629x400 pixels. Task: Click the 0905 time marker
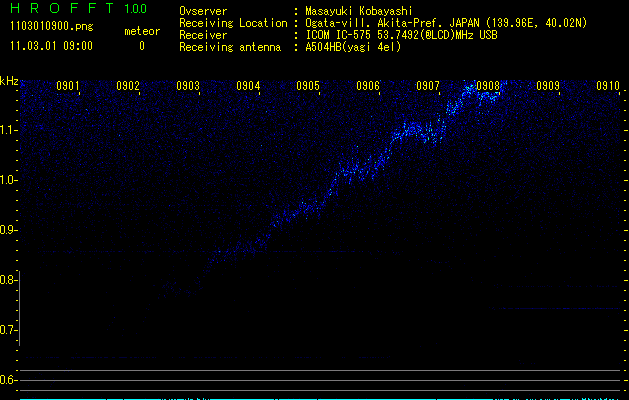308,86
